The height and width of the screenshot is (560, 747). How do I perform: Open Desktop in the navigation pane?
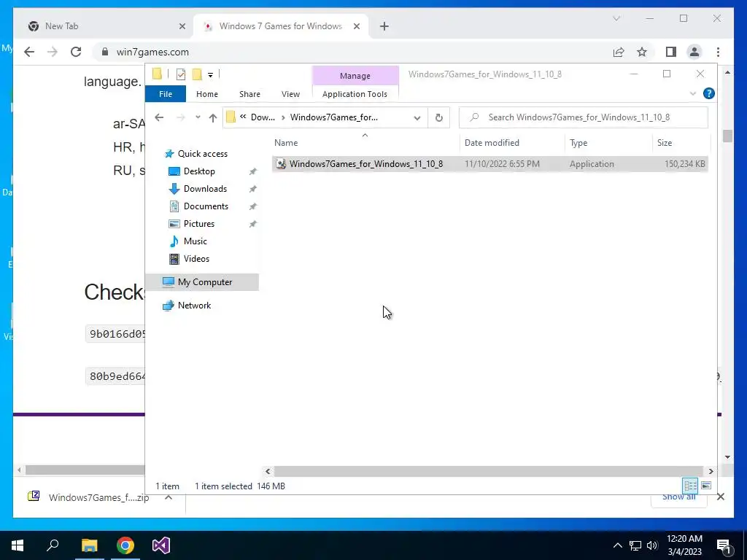[x=199, y=171]
